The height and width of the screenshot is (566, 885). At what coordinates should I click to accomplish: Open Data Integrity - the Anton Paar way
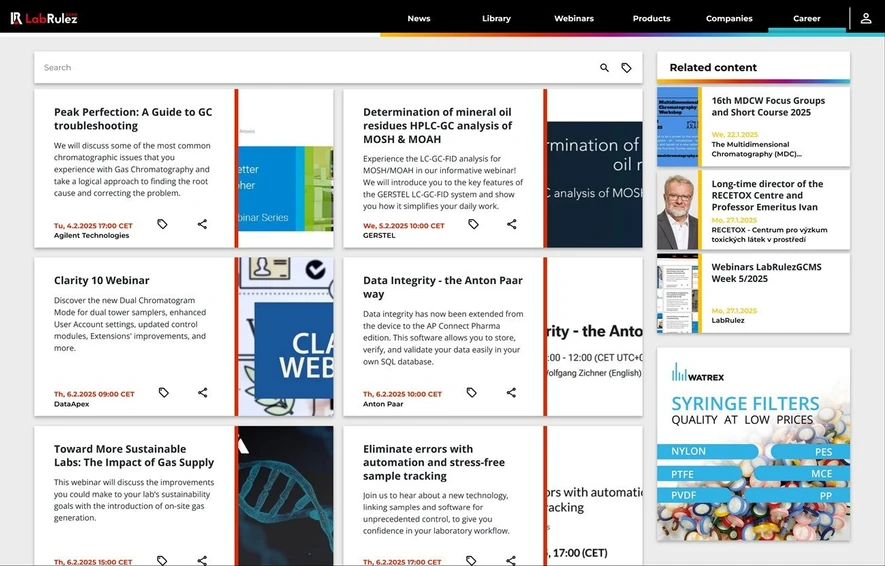click(x=442, y=287)
